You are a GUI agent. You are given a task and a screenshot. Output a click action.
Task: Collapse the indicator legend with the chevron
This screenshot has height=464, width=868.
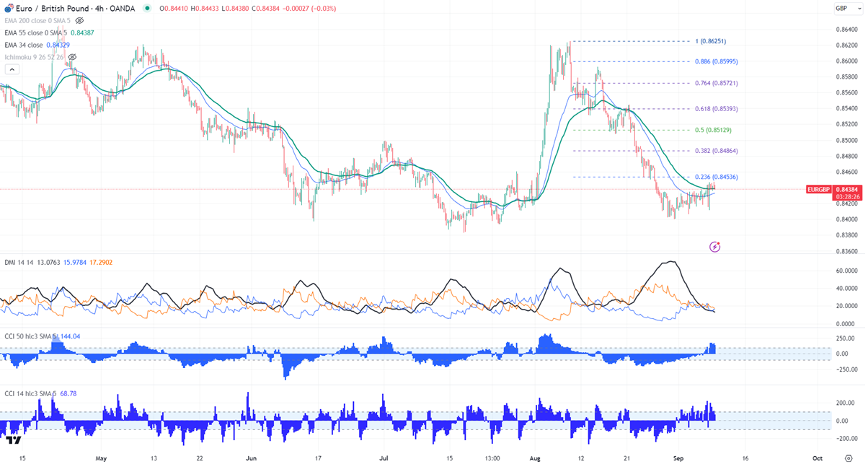coord(12,69)
